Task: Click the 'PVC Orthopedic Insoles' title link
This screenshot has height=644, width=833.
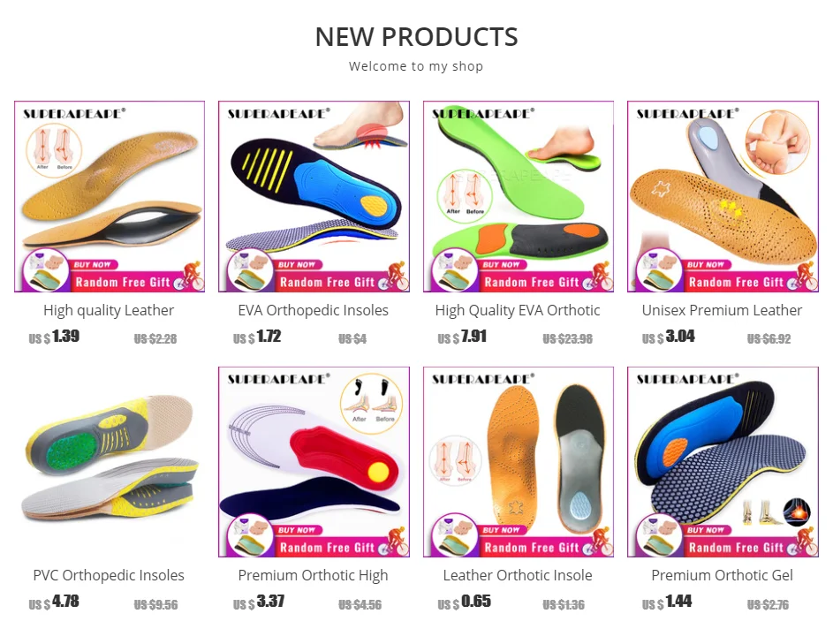Action: pyautogui.click(x=109, y=575)
